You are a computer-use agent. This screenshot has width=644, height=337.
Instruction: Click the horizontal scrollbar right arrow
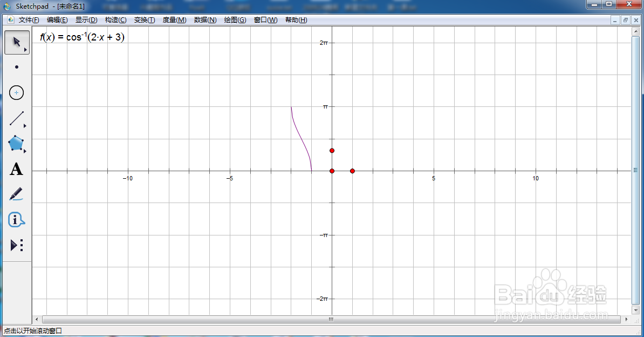pos(626,319)
